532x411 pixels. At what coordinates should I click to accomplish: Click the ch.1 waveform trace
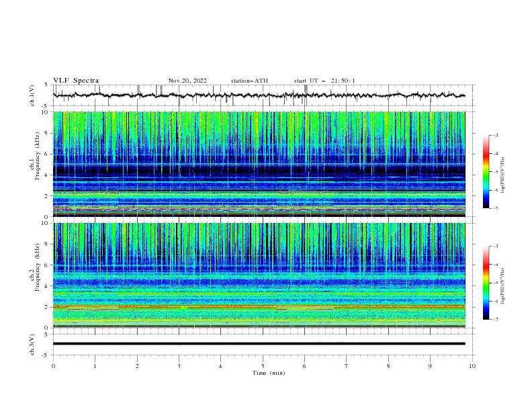pyautogui.click(x=259, y=95)
